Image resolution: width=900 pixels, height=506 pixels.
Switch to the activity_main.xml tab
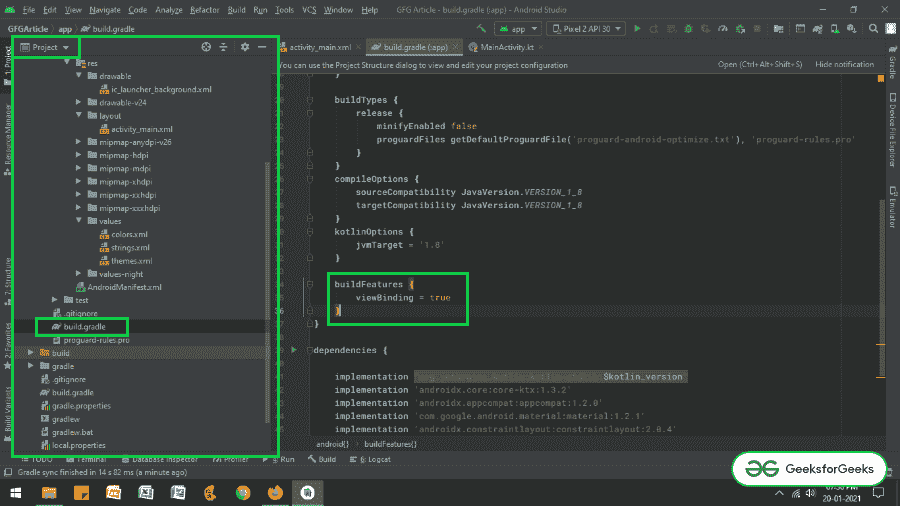[319, 47]
